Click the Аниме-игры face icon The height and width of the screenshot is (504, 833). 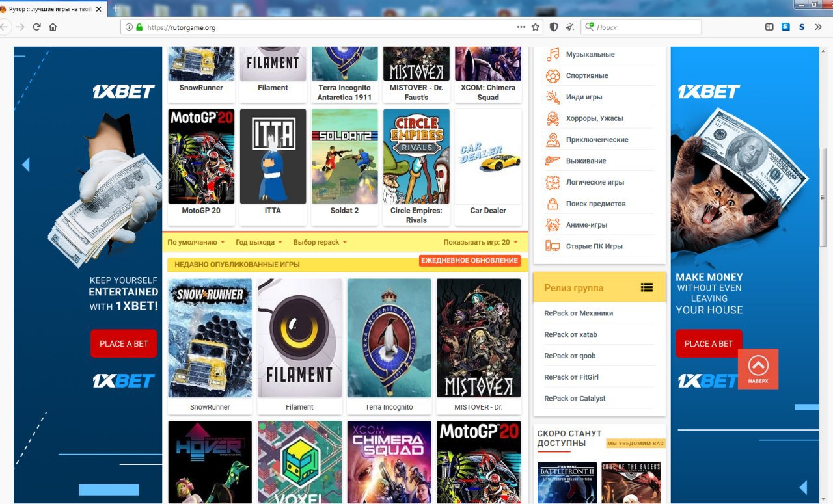point(553,225)
